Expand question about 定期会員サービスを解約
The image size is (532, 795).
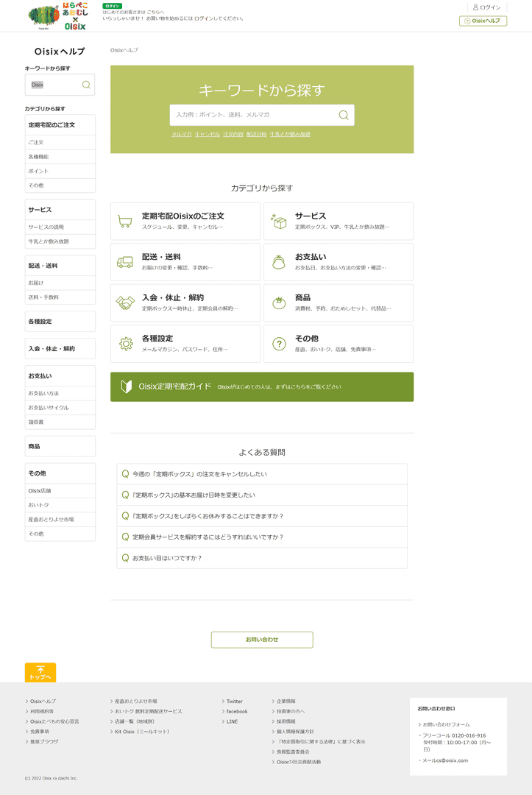[261, 537]
